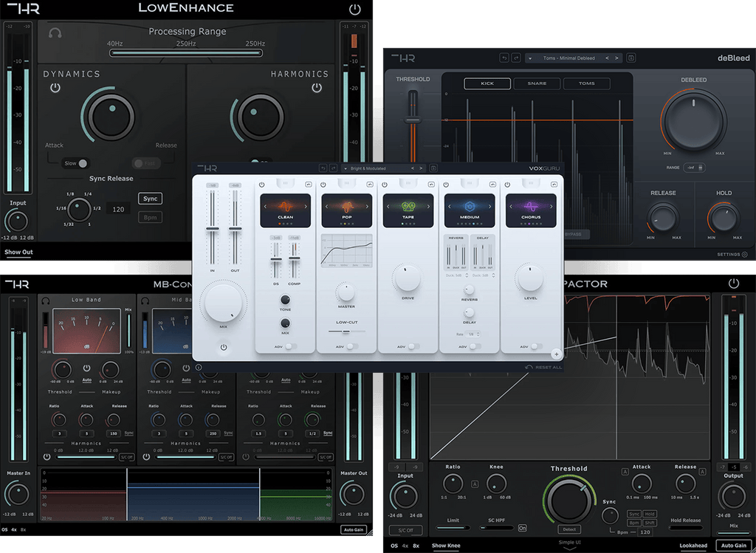Select the SNARE tab in deBleed
The height and width of the screenshot is (553, 756).
(537, 83)
